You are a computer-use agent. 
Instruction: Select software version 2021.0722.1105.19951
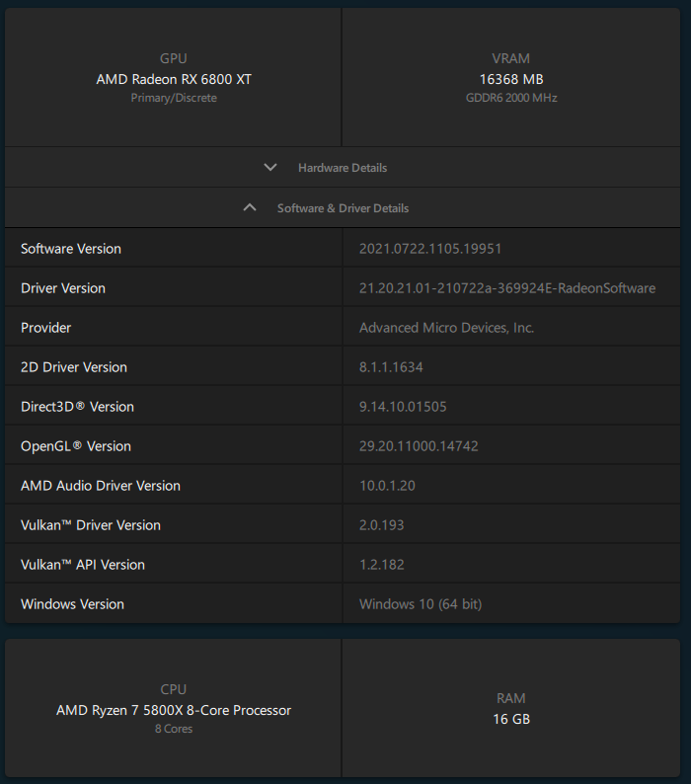[x=430, y=249]
